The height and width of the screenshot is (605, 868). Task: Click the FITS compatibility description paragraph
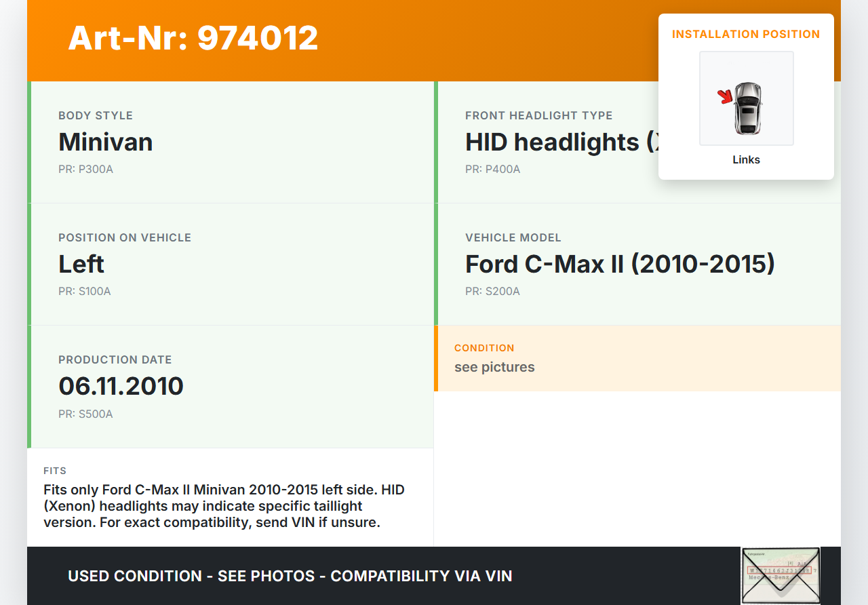click(224, 506)
